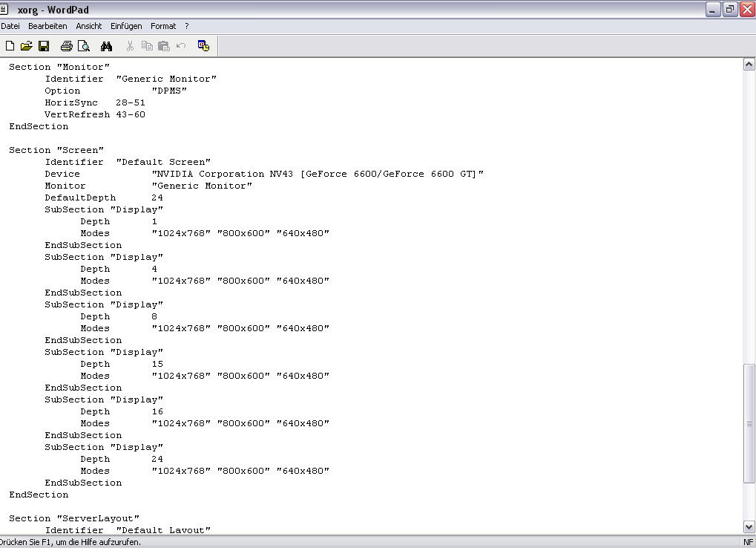Open the ? help menu
756x548 pixels.
(x=187, y=26)
